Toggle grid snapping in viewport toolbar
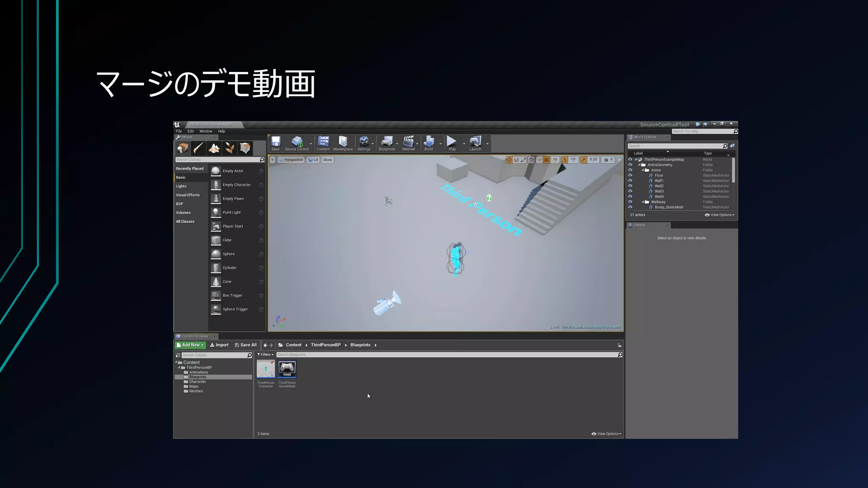Image resolution: width=868 pixels, height=488 pixels. tap(546, 160)
